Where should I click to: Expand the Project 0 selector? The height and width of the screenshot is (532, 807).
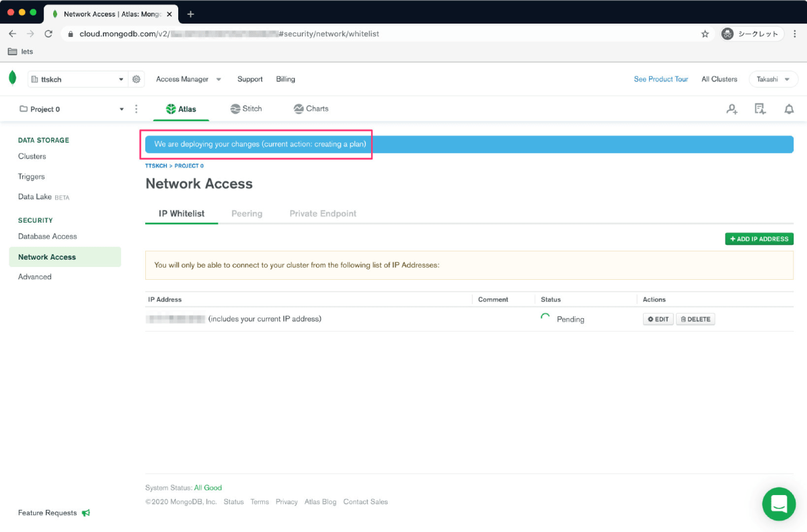[71, 109]
